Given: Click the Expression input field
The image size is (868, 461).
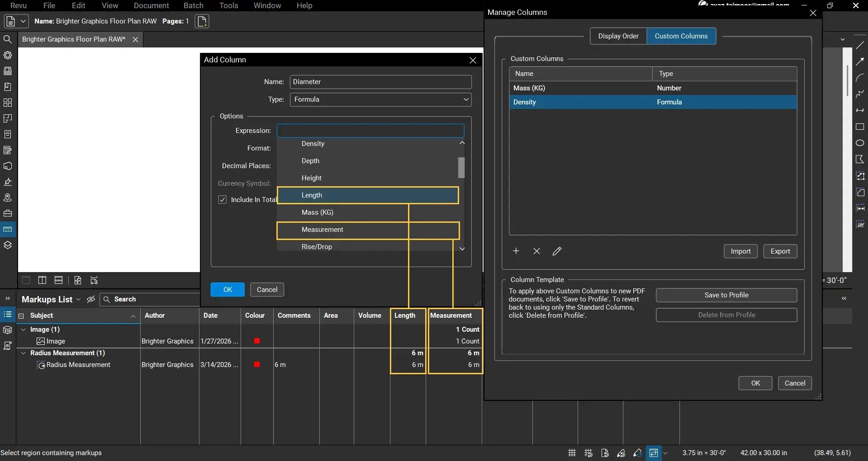Looking at the screenshot, I should coord(371,131).
